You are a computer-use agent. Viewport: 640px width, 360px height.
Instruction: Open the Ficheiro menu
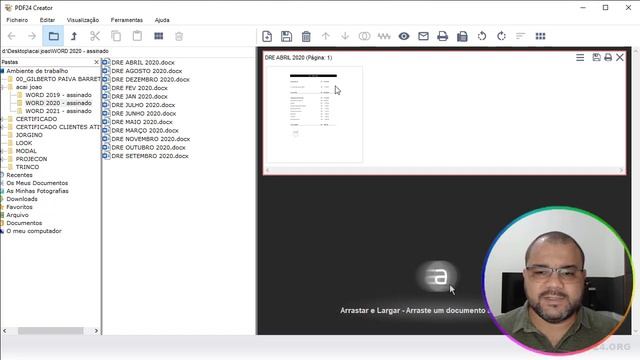pyautogui.click(x=17, y=20)
